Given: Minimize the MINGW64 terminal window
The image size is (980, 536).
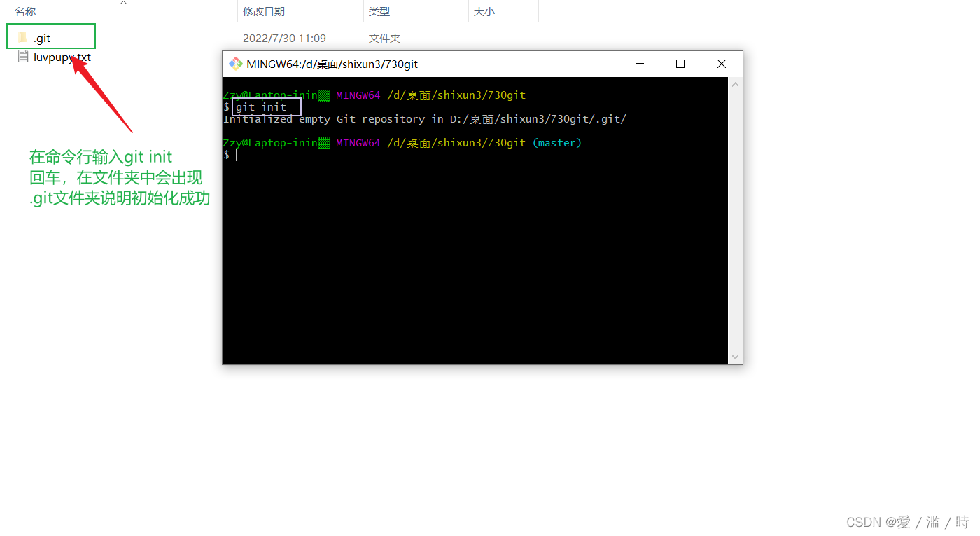Looking at the screenshot, I should (x=640, y=64).
